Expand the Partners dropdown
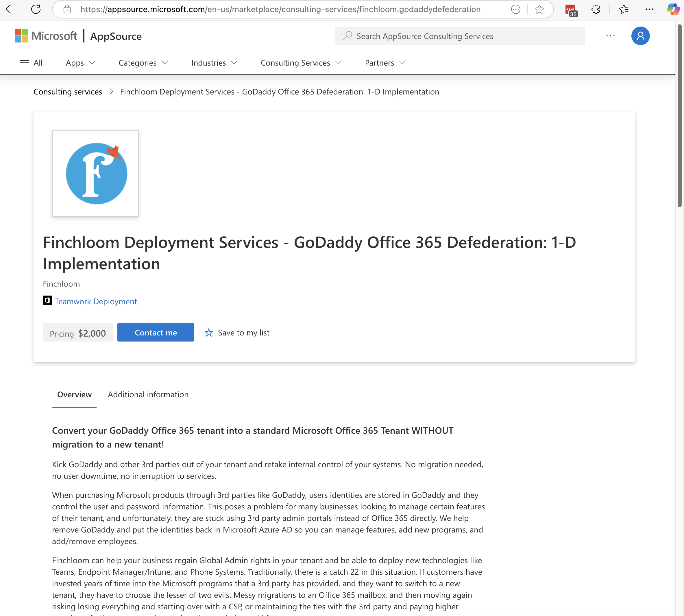This screenshot has width=684, height=616. coord(385,63)
